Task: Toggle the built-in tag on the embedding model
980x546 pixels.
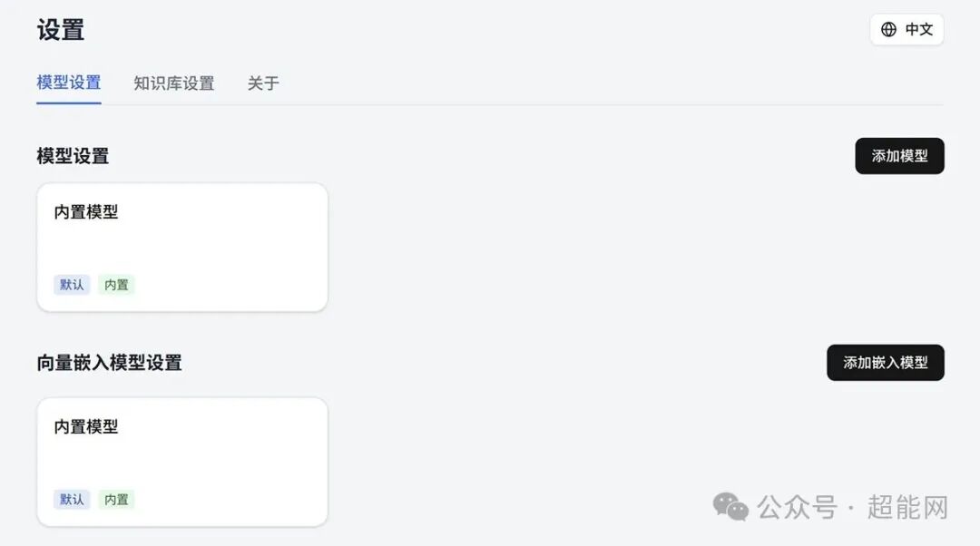Action: [117, 499]
